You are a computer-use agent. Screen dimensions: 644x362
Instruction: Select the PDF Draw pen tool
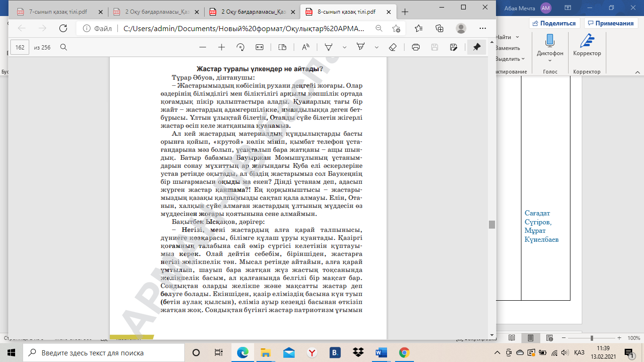tap(329, 47)
